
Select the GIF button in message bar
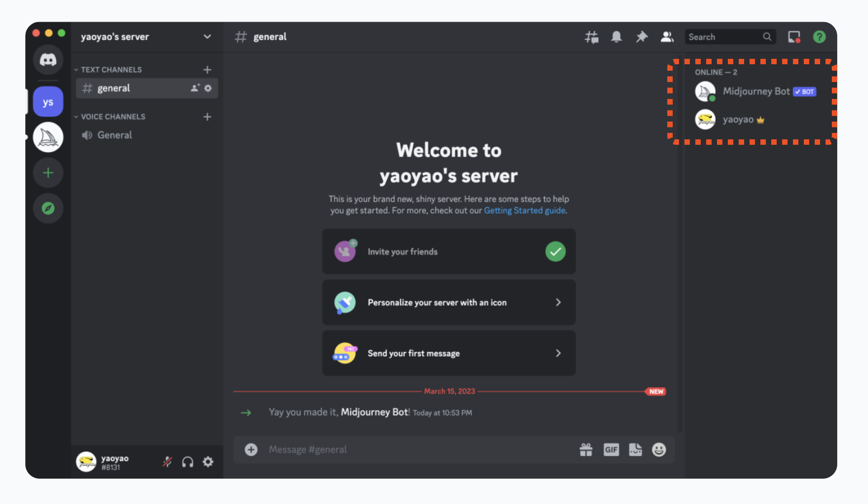[x=611, y=449]
